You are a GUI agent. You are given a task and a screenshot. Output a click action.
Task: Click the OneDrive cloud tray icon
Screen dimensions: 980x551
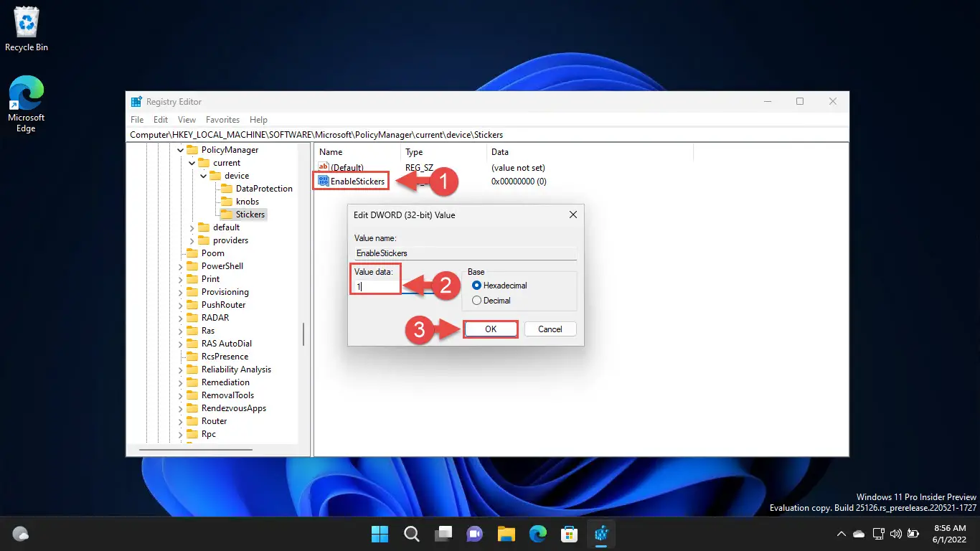click(859, 534)
